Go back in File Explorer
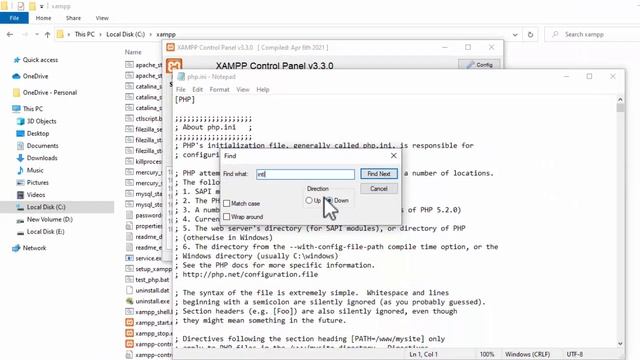The image size is (640, 360). pyautogui.click(x=10, y=35)
